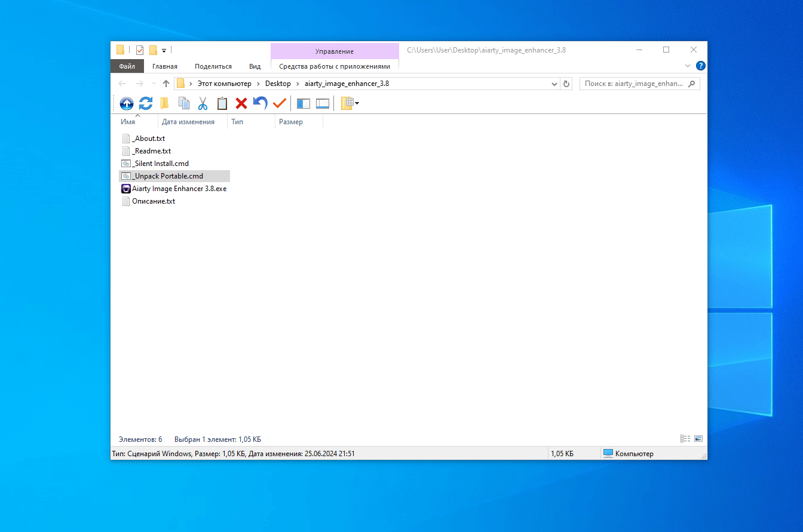Viewport: 803px width, 532px height.
Task: Click the Copy icon in the toolbar
Action: (184, 103)
